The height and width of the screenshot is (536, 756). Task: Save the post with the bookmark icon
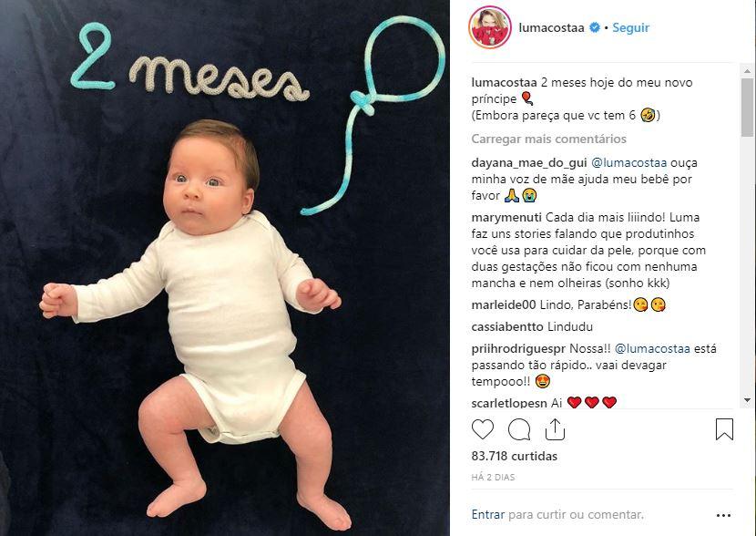(724, 429)
